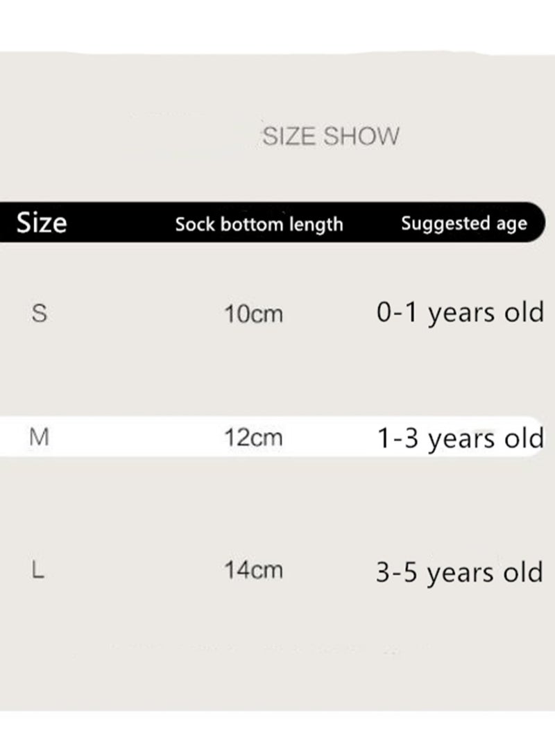The width and height of the screenshot is (555, 756).
Task: Click the word SIZE in title
Action: pos(289,136)
